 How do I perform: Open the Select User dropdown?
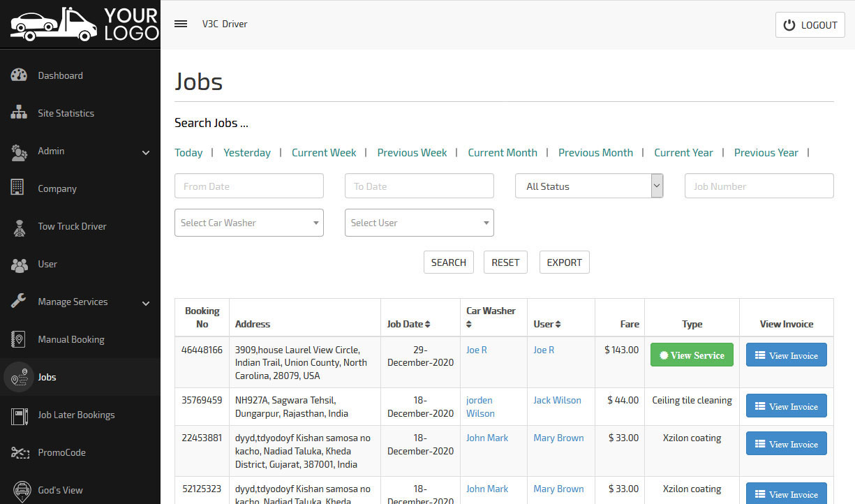[x=419, y=223]
